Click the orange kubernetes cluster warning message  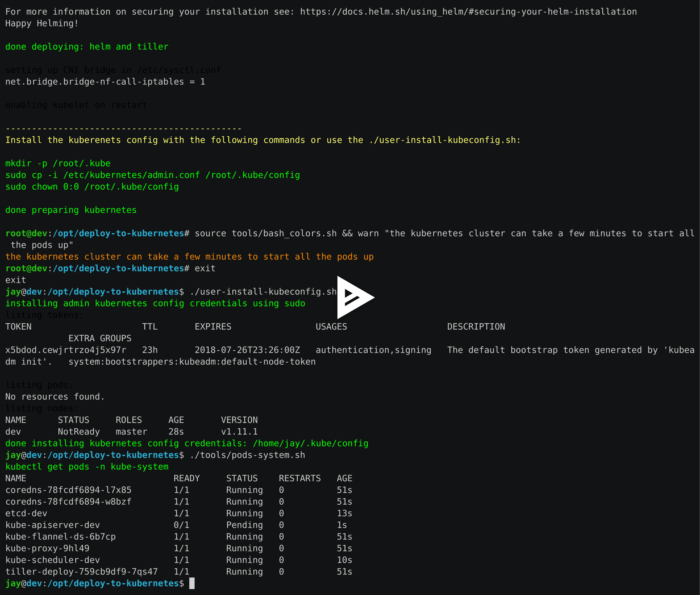point(189,257)
